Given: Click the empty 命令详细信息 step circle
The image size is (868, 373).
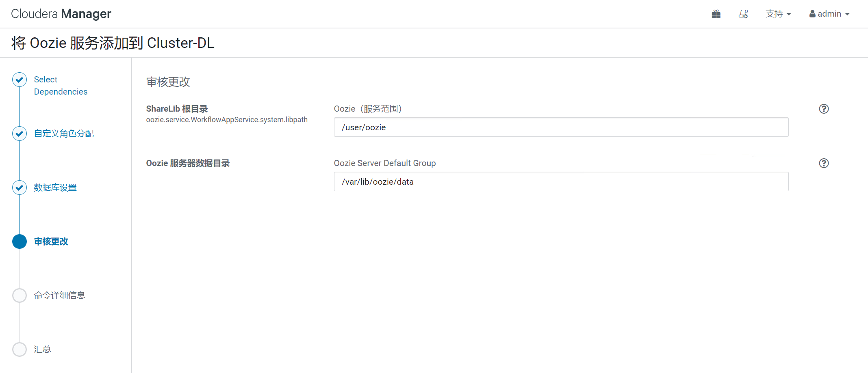Looking at the screenshot, I should [20, 295].
